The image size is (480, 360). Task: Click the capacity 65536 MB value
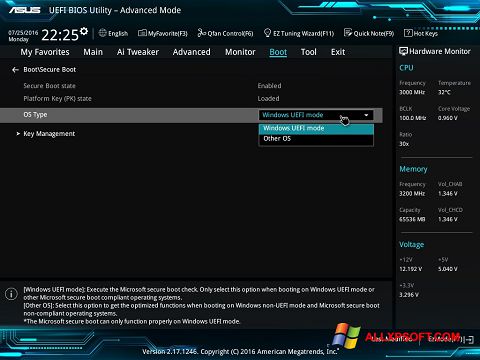click(412, 219)
